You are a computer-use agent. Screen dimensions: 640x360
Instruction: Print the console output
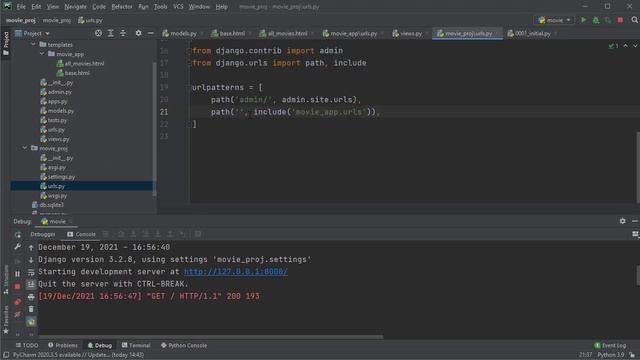click(31, 297)
